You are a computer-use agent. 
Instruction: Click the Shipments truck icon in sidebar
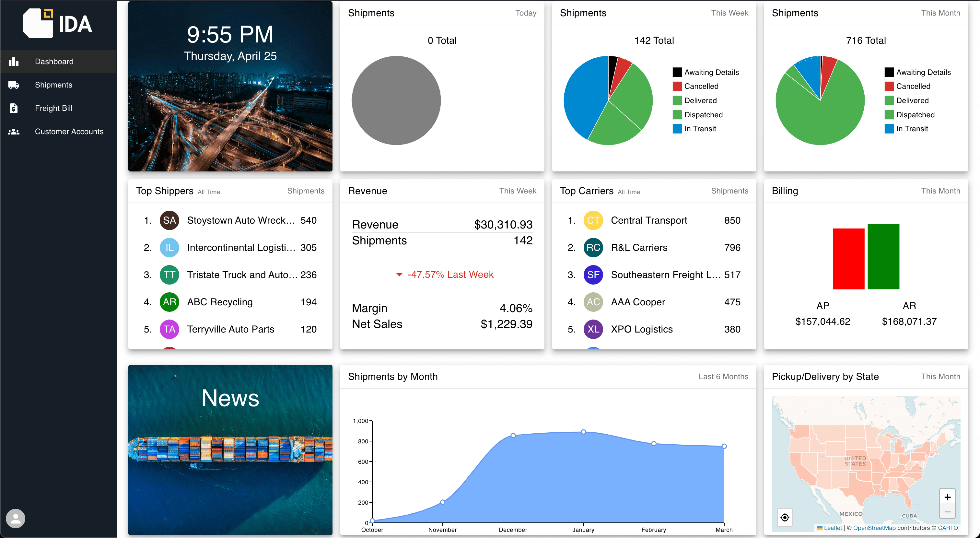coord(14,85)
